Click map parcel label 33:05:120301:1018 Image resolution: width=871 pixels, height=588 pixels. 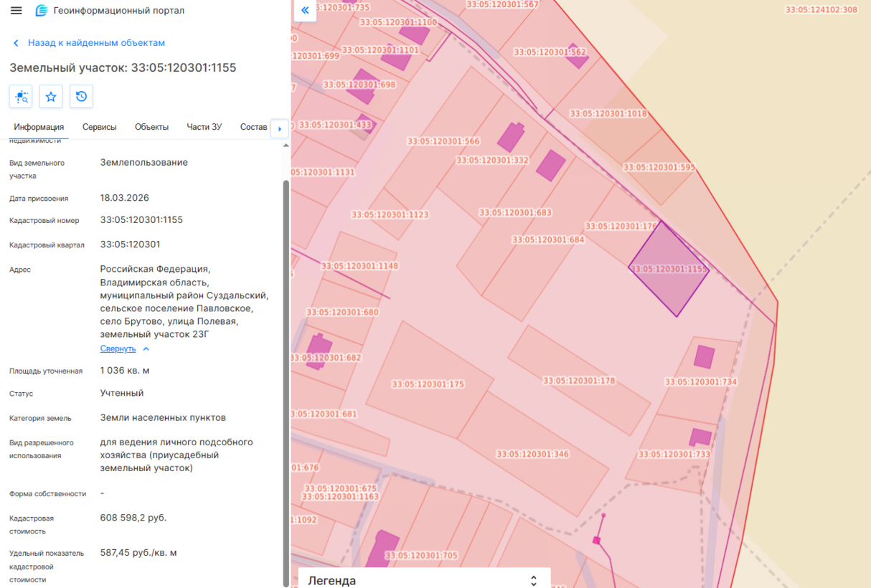tap(608, 113)
